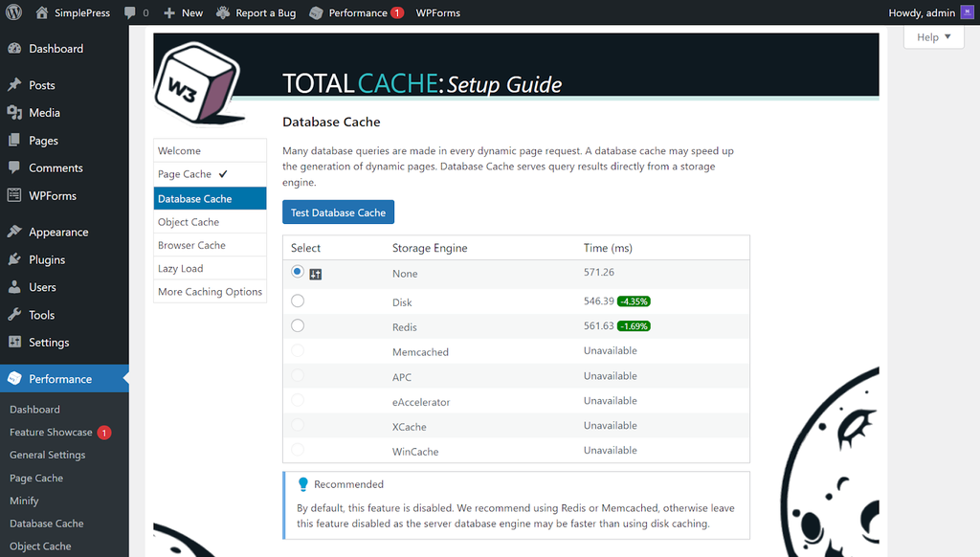The width and height of the screenshot is (980, 557).
Task: Click the WordPress logo in the admin bar
Action: coord(11,12)
